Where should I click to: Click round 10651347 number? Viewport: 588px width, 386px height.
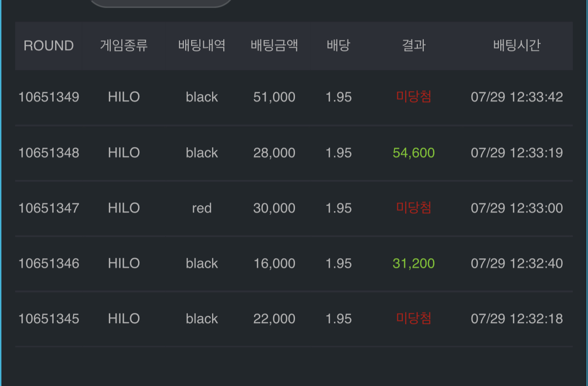(x=49, y=209)
